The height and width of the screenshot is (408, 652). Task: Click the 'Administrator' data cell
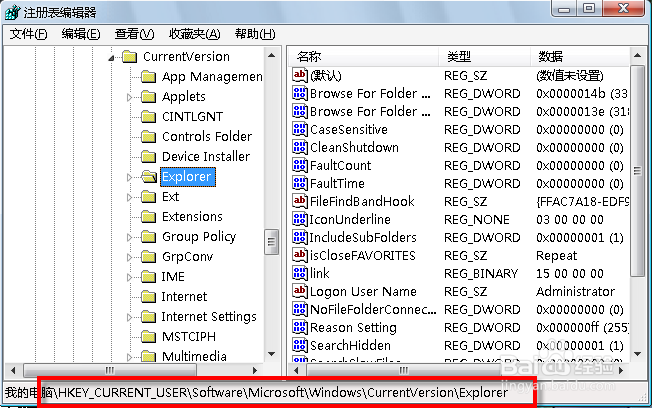click(575, 291)
